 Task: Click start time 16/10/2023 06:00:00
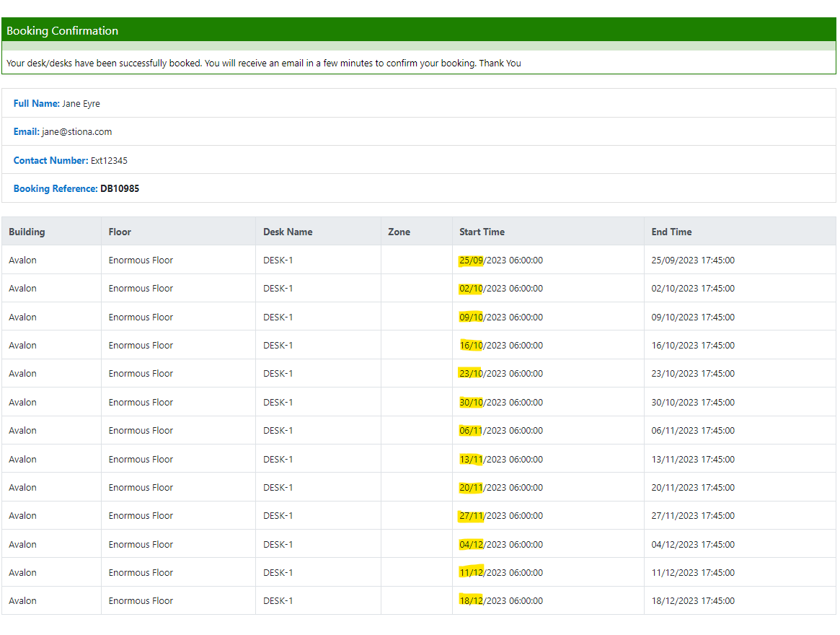501,346
